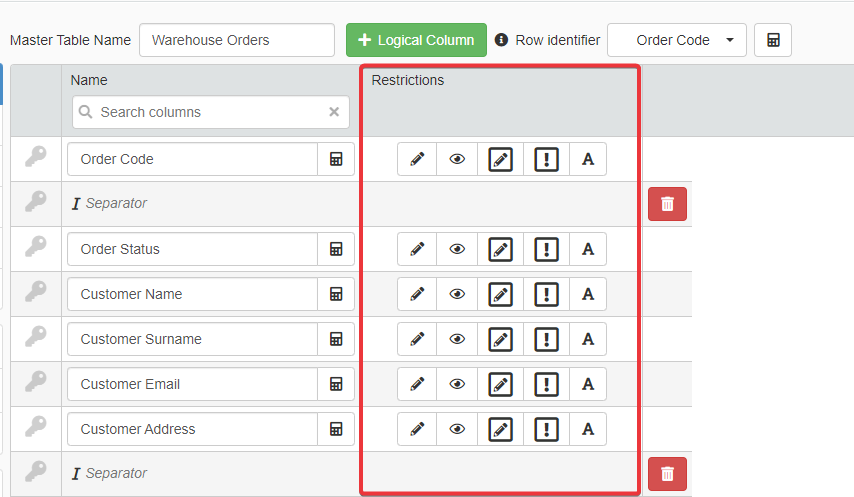
Task: Click the pencil restriction icon for Order Status
Action: coord(417,249)
